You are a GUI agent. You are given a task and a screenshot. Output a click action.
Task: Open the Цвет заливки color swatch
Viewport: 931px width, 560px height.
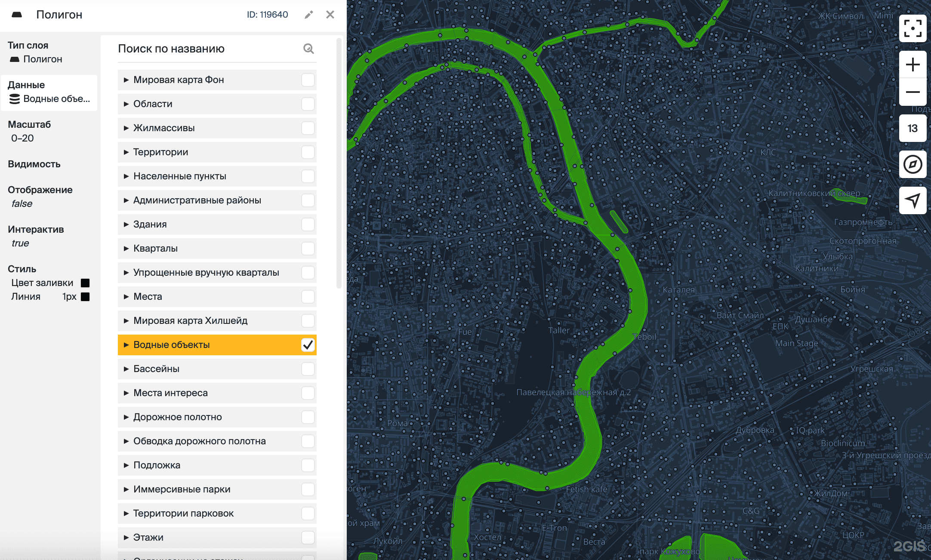point(85,283)
